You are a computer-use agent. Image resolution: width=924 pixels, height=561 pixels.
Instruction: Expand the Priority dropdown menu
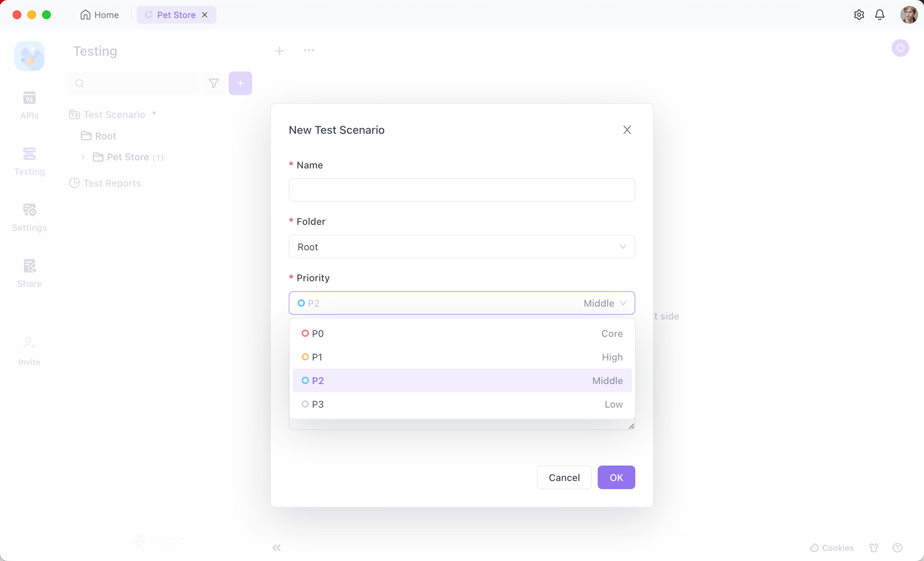coord(462,303)
